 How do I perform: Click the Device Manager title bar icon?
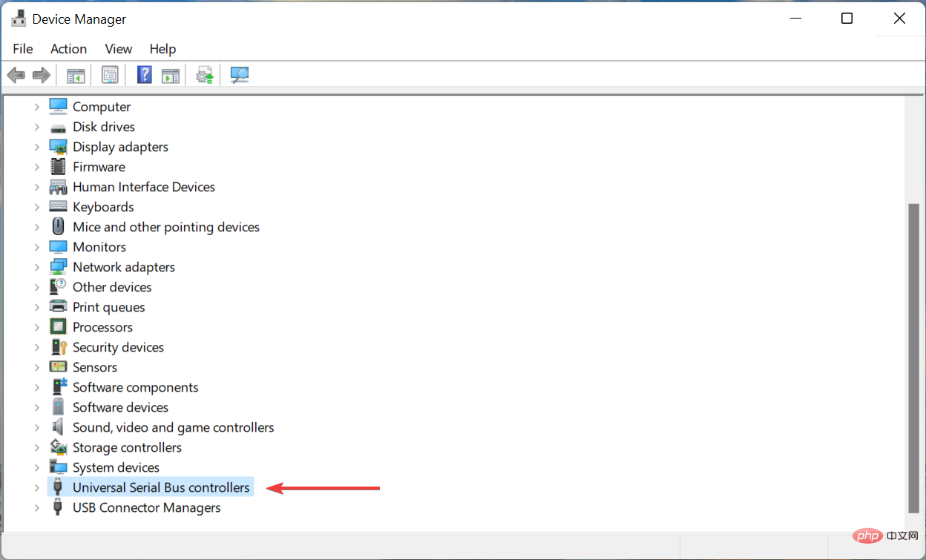[19, 19]
